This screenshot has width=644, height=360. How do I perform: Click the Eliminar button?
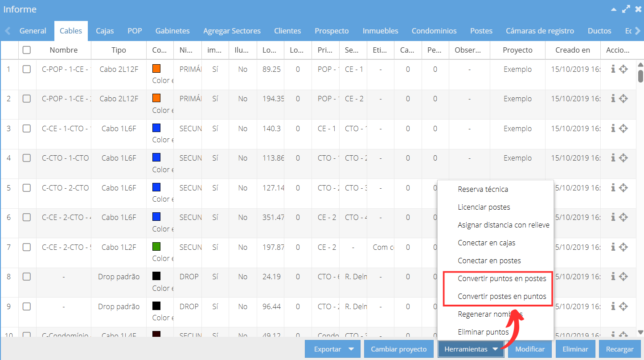tap(575, 349)
